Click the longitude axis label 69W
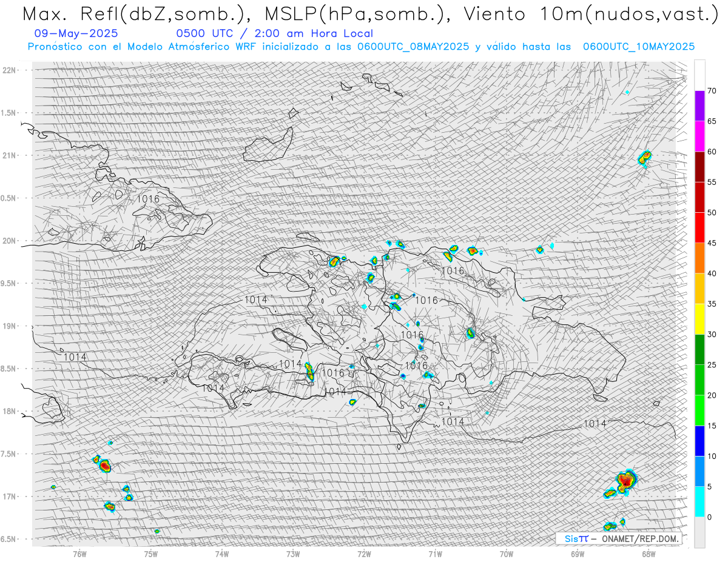 (578, 554)
